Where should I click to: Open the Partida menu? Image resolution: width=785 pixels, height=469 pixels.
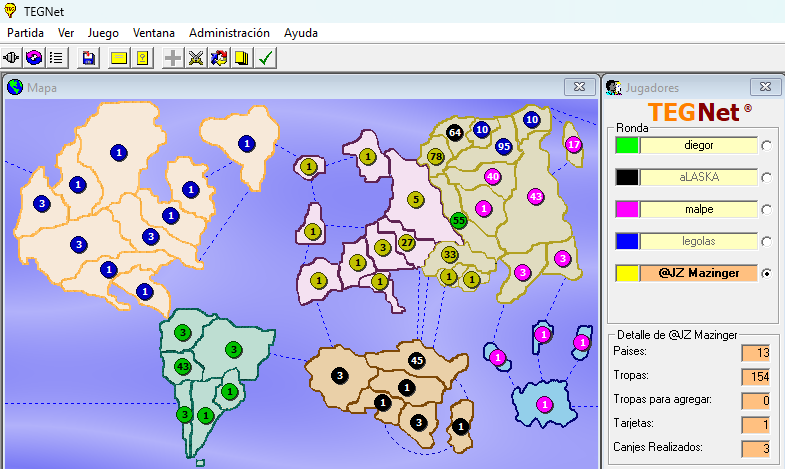click(26, 33)
